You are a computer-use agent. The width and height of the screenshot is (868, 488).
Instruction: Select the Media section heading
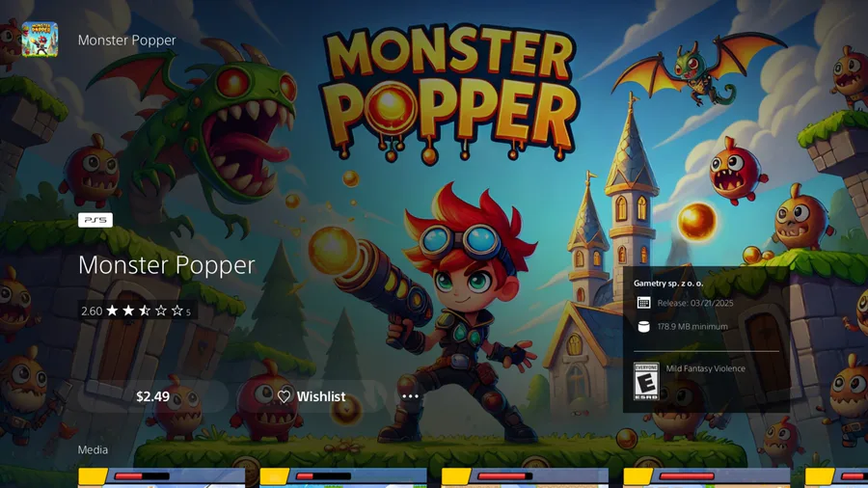[x=93, y=449]
